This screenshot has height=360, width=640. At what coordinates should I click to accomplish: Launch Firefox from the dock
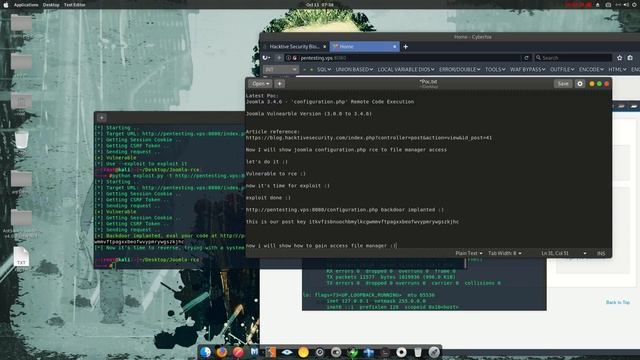pyautogui.click(x=222, y=352)
